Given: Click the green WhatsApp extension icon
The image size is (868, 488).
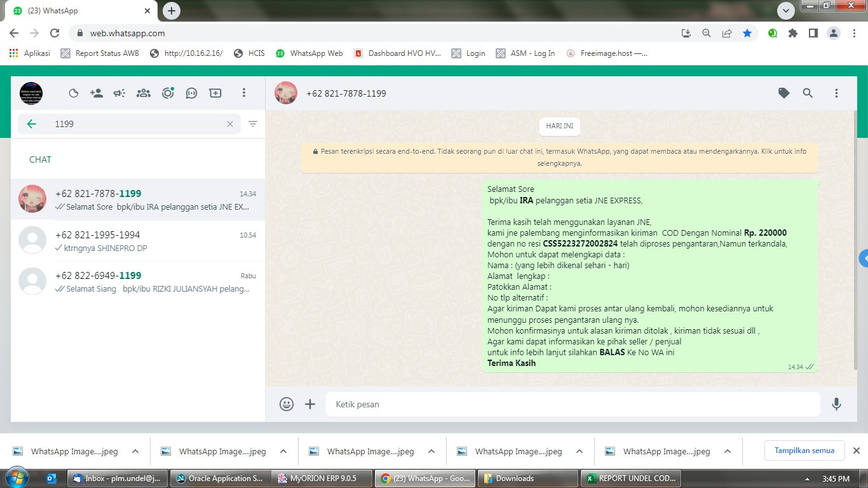Looking at the screenshot, I should point(773,33).
